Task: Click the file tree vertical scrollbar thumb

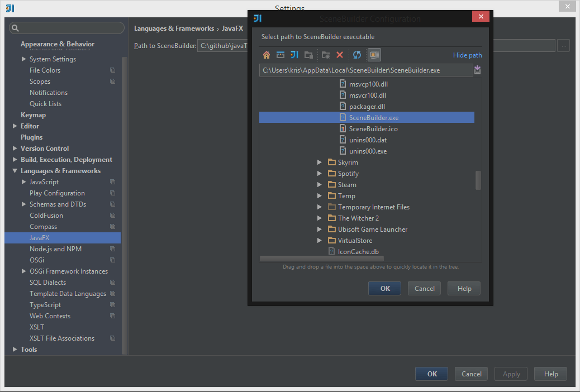Action: [x=478, y=180]
